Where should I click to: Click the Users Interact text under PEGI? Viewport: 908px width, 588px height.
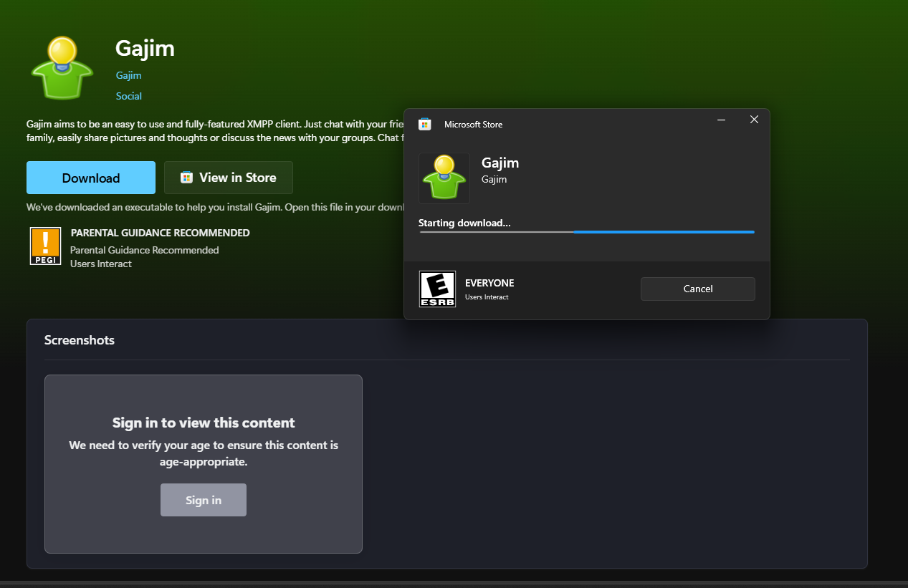(101, 264)
